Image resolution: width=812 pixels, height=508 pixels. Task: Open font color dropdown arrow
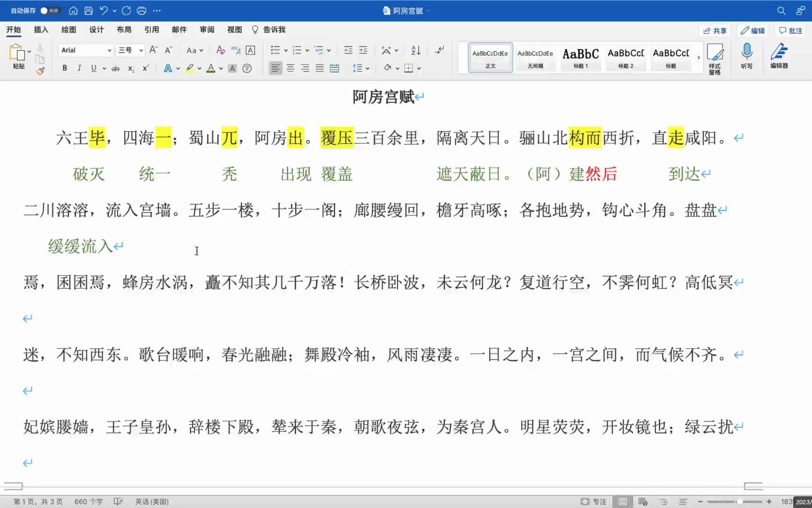tap(221, 69)
